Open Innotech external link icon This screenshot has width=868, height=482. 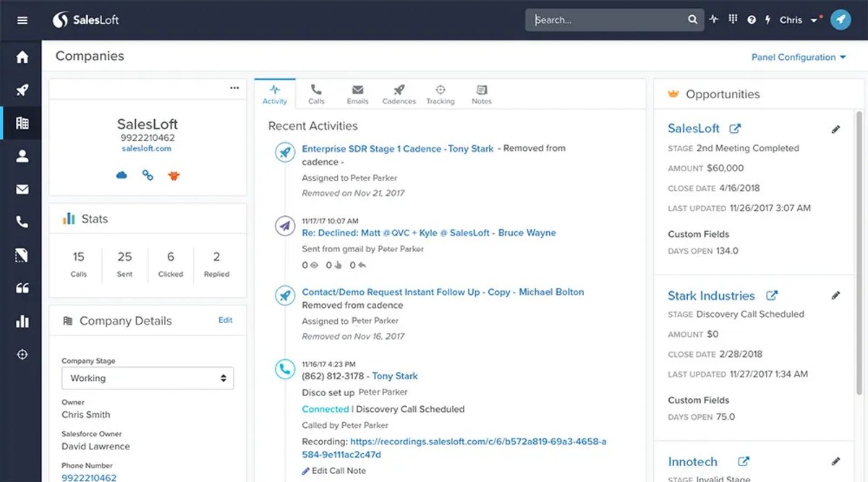[744, 462]
